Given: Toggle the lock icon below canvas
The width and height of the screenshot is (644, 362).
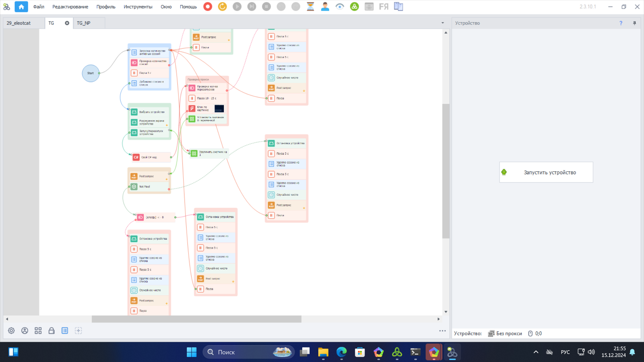Looking at the screenshot, I should 52,331.
